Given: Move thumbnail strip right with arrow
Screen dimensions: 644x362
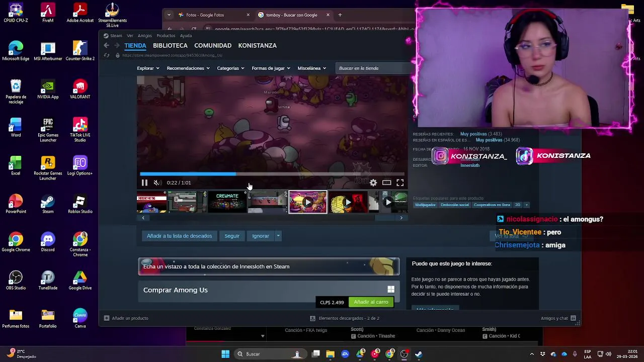Looking at the screenshot, I should 401,218.
